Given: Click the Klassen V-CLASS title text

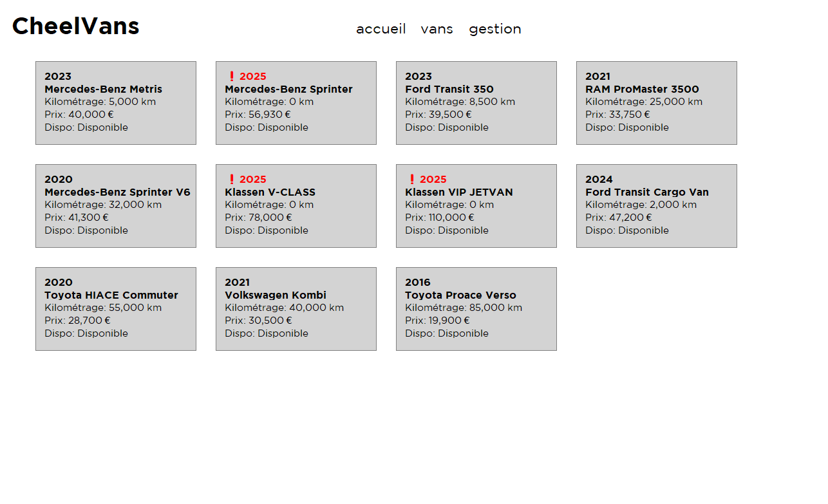Looking at the screenshot, I should (270, 192).
